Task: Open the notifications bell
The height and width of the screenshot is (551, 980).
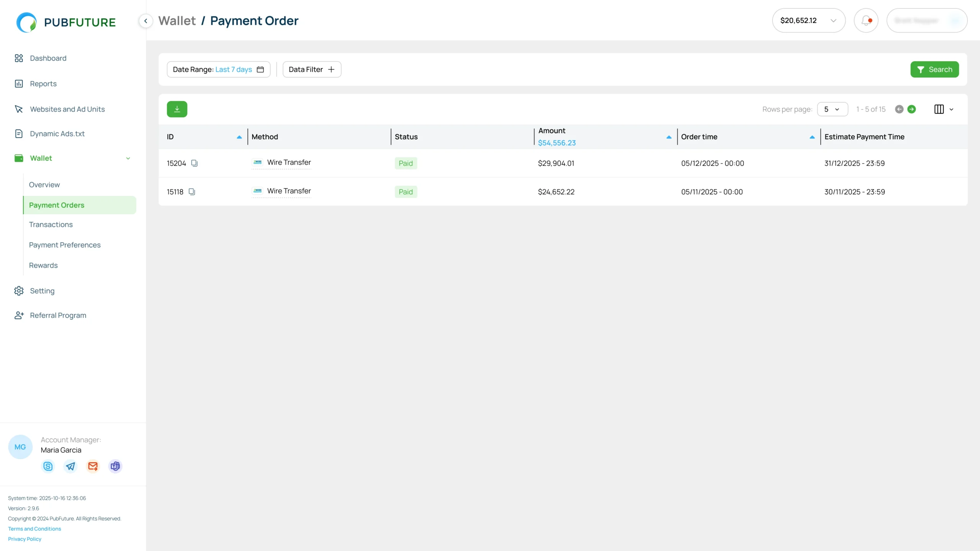Action: coord(866,20)
